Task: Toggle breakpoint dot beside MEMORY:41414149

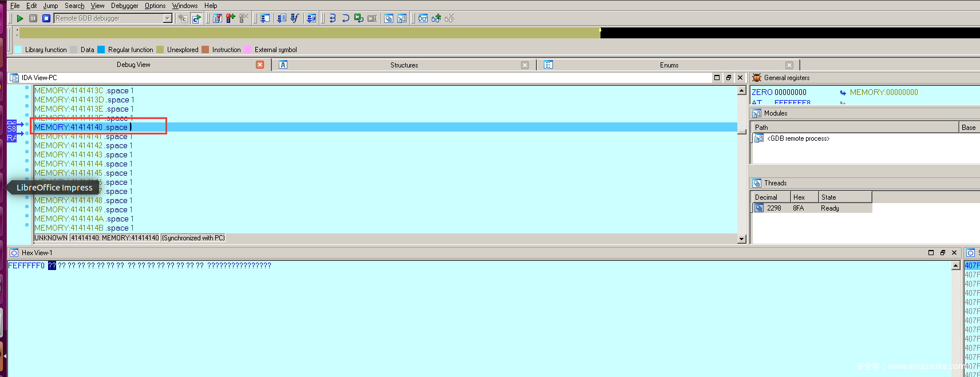Action: tap(27, 207)
